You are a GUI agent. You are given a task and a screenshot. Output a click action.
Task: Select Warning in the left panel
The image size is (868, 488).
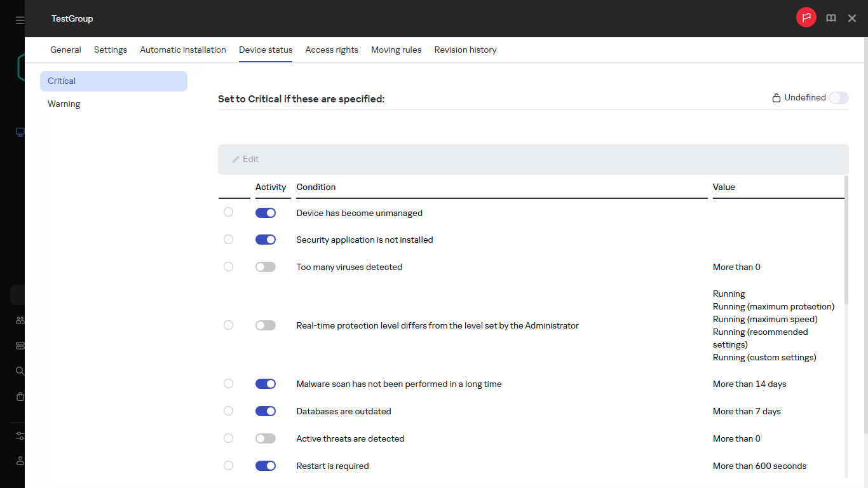[64, 104]
